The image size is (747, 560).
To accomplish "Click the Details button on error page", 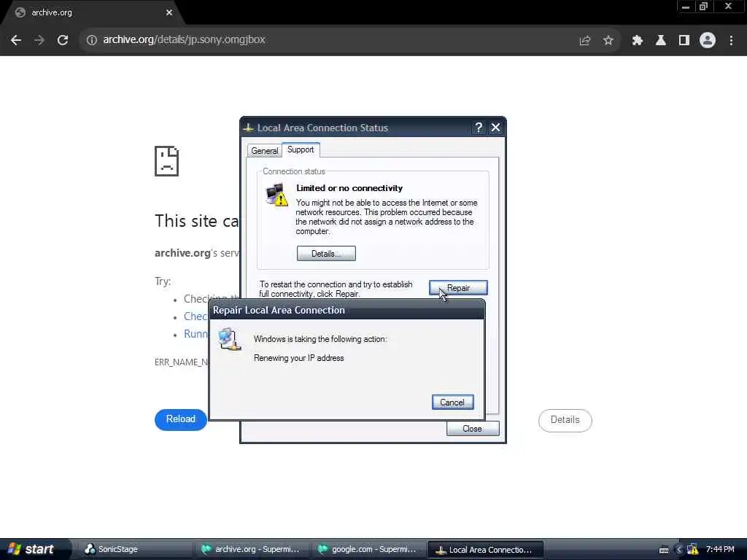I will pyautogui.click(x=565, y=420).
